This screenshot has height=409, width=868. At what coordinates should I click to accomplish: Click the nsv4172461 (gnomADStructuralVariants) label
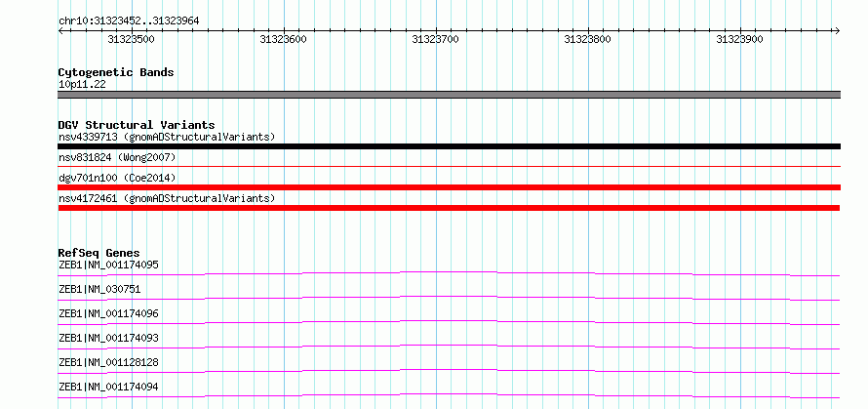[167, 198]
